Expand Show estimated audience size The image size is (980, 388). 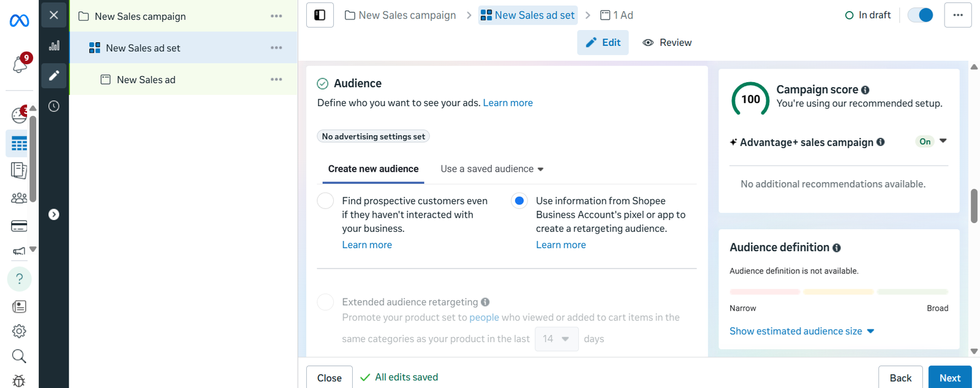(801, 331)
